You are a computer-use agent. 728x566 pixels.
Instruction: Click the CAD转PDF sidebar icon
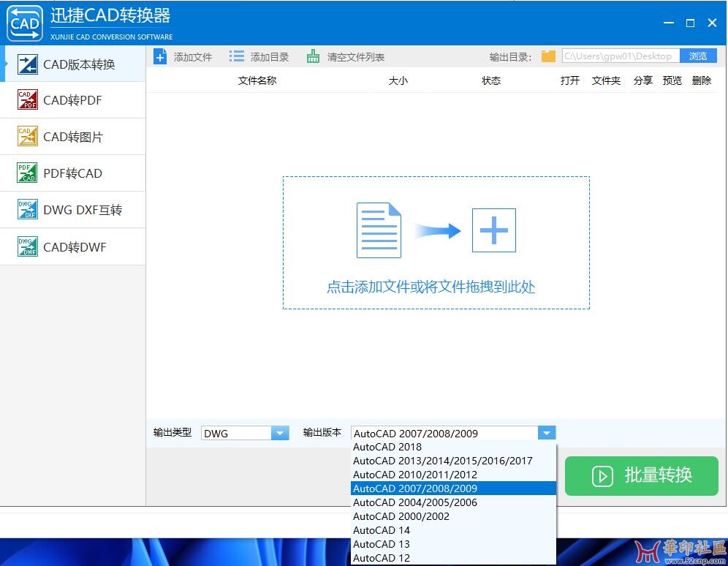coord(27,100)
